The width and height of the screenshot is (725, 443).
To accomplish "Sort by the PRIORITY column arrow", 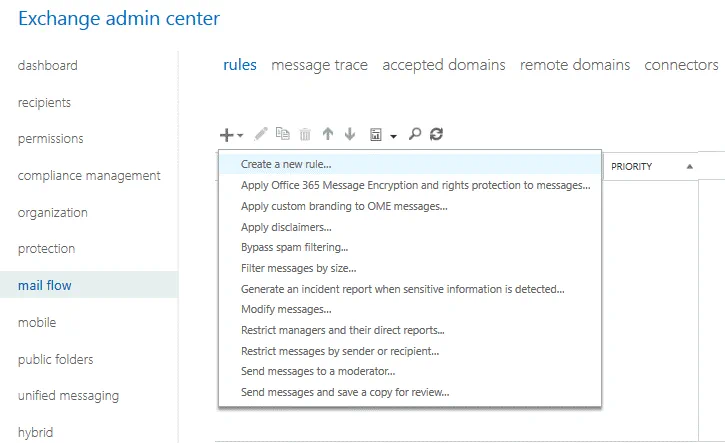I will [x=689, y=166].
